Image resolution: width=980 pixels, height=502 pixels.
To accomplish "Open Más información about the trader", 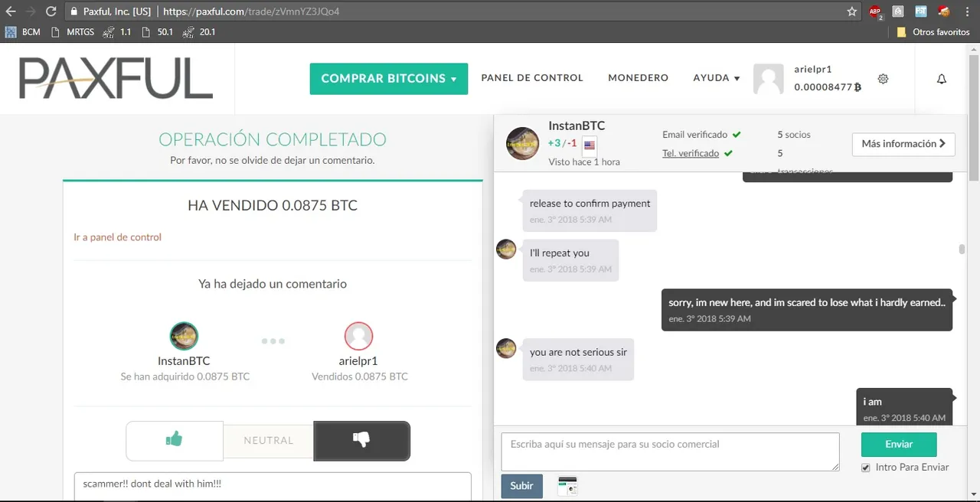I will (903, 144).
